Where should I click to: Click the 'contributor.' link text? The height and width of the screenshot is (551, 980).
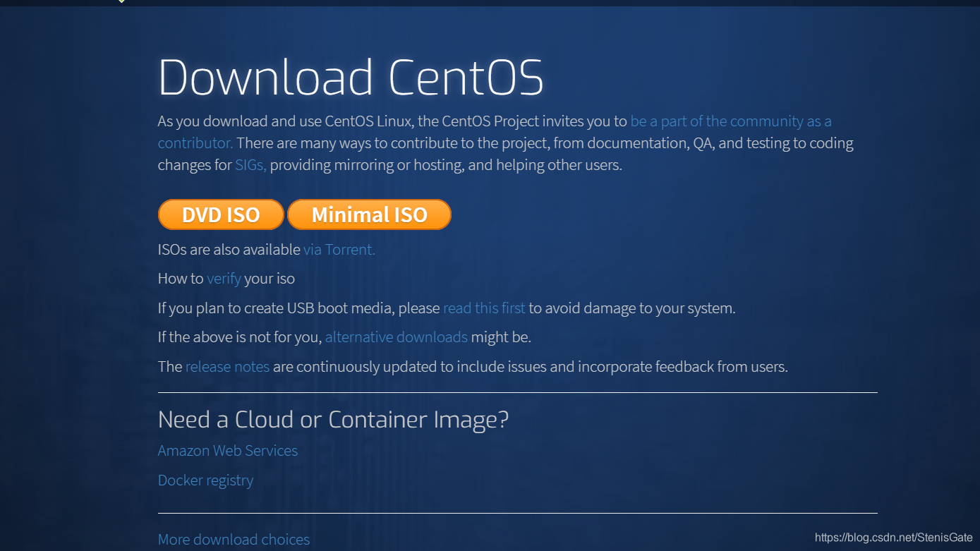(195, 143)
